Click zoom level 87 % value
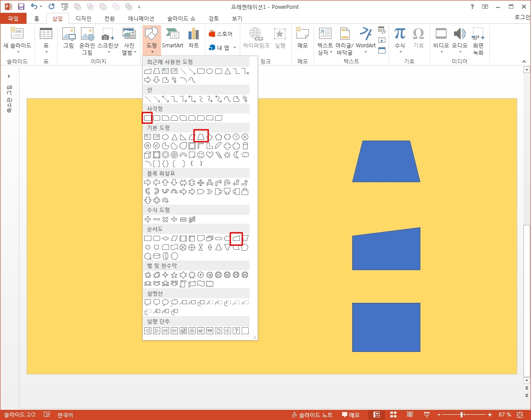This screenshot has height=420, width=531. 505,415
